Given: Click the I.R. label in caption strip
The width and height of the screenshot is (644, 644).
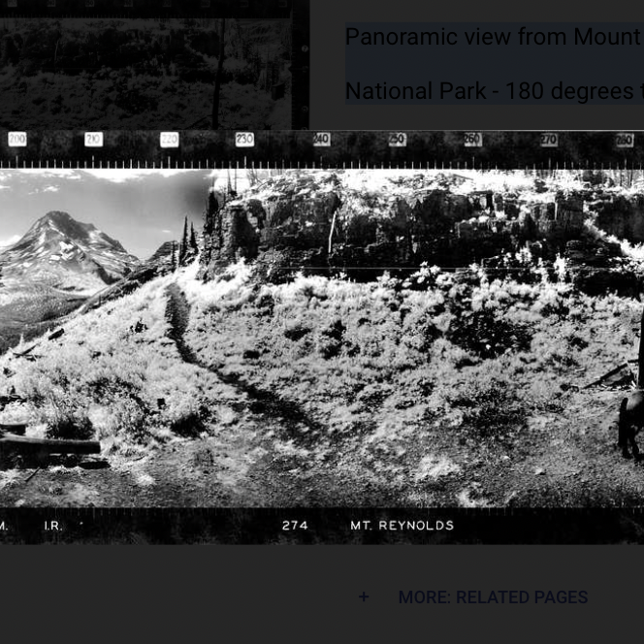Looking at the screenshot, I should [53, 526].
